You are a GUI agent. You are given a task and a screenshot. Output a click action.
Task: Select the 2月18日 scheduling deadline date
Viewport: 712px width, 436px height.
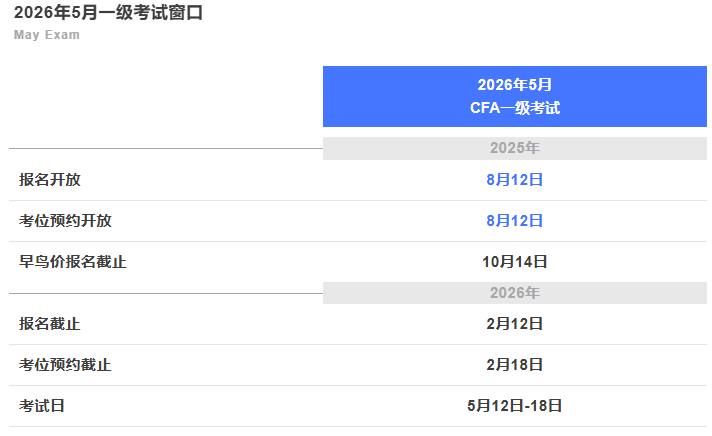(x=514, y=365)
